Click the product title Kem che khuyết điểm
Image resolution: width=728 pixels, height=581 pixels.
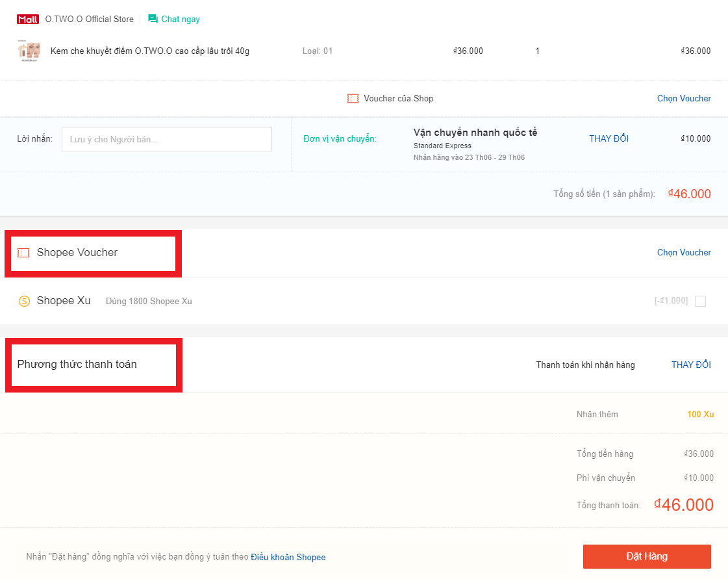(150, 51)
